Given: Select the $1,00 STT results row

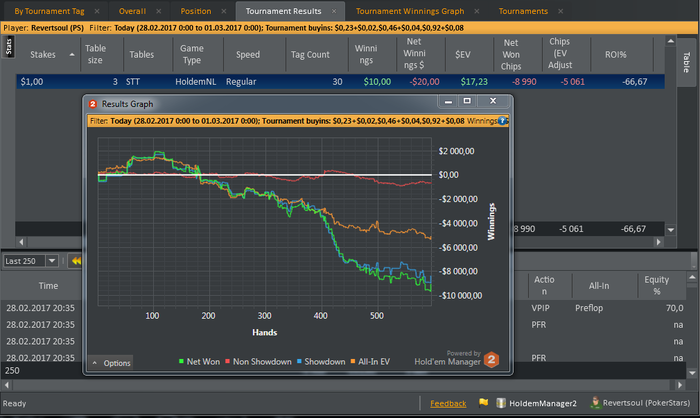Looking at the screenshot, I should click(340, 82).
